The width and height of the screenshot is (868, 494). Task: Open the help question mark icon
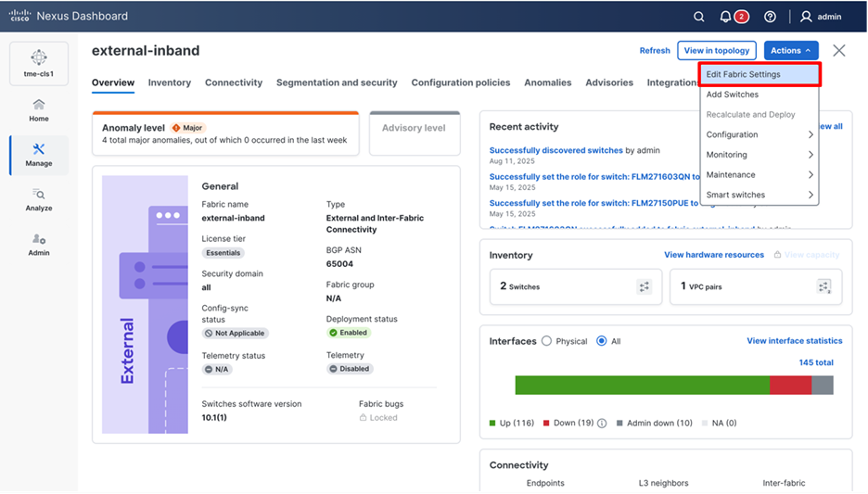click(x=770, y=17)
